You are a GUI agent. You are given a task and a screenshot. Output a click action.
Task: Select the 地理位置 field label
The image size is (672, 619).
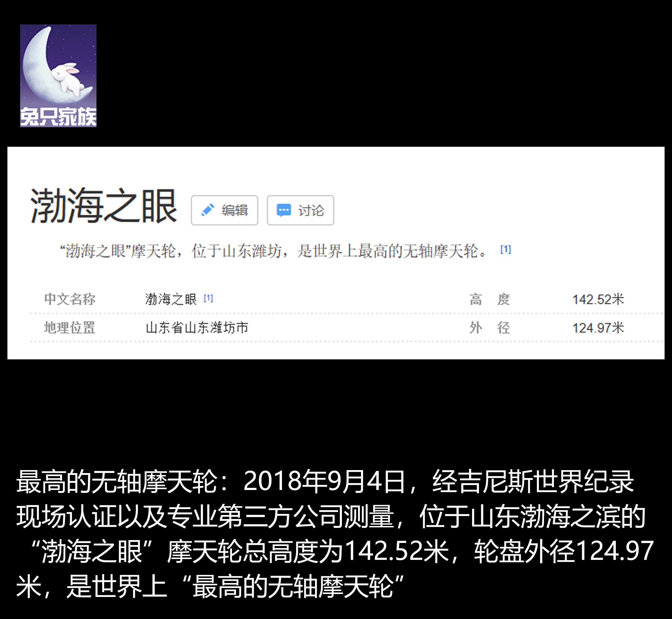[x=70, y=328]
